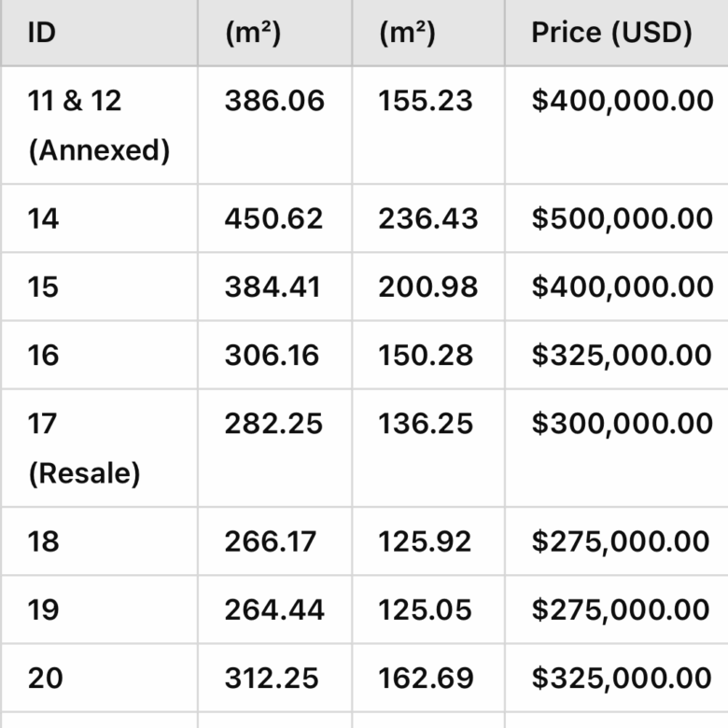Click the 162.69 value in row 20
728x728 pixels.
426,678
